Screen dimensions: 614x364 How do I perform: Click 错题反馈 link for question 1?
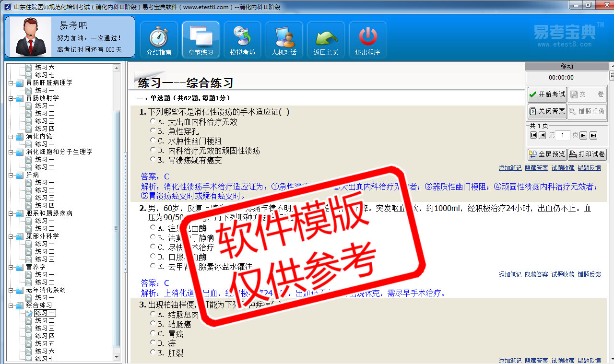pos(589,168)
